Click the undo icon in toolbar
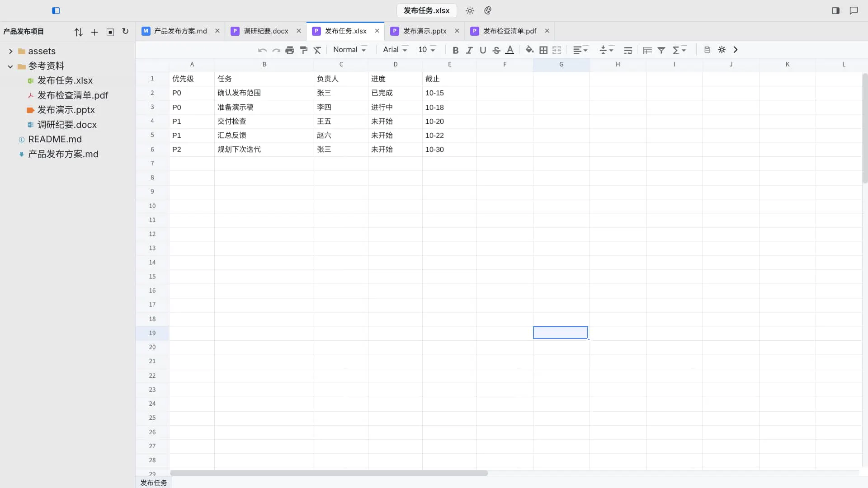 (262, 50)
